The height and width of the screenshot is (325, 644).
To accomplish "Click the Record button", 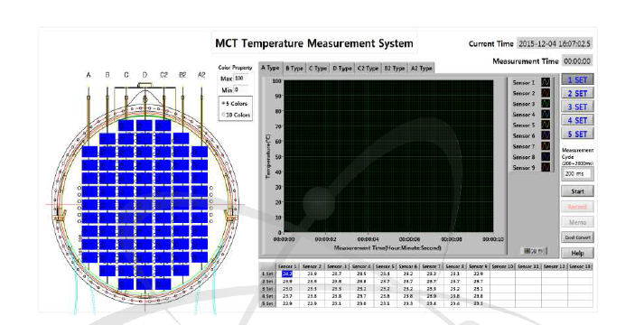I will click(x=577, y=207).
